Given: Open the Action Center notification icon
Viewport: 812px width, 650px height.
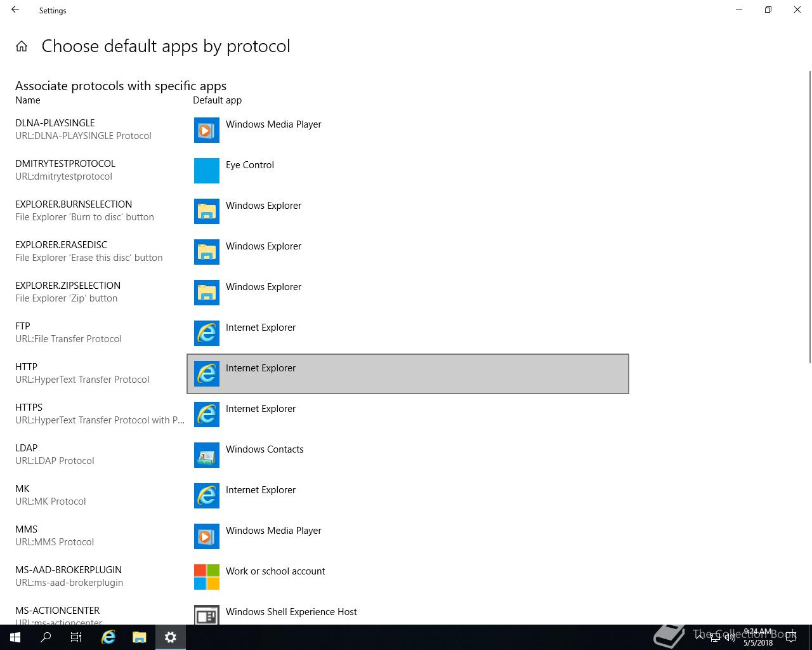Looking at the screenshot, I should click(x=791, y=637).
